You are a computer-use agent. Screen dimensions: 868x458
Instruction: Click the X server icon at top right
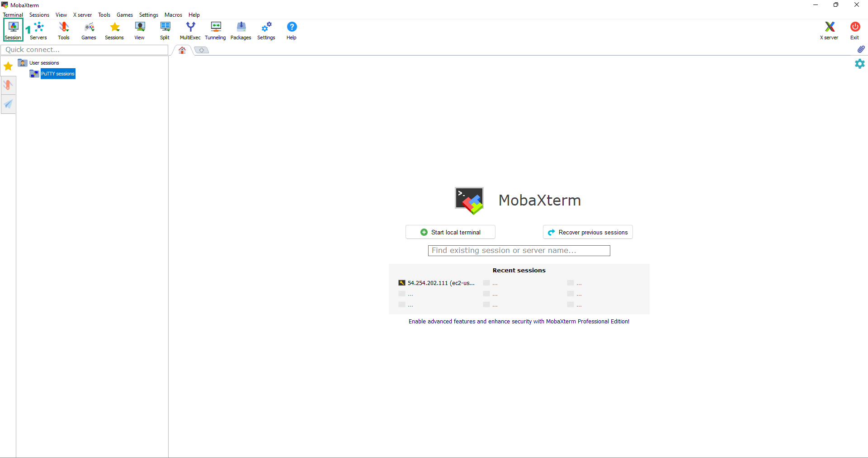pyautogui.click(x=829, y=30)
